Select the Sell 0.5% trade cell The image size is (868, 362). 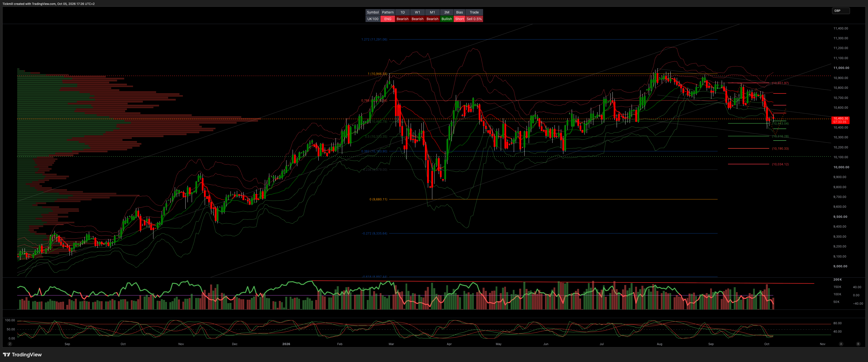click(x=474, y=19)
